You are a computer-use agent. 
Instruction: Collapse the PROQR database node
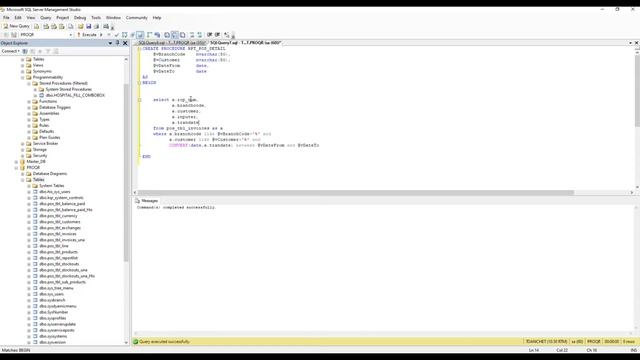pos(16,168)
